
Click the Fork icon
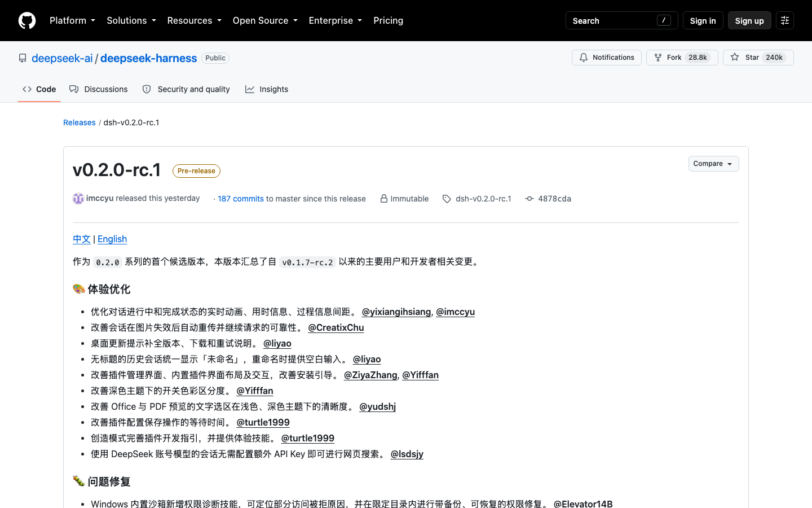click(x=657, y=58)
